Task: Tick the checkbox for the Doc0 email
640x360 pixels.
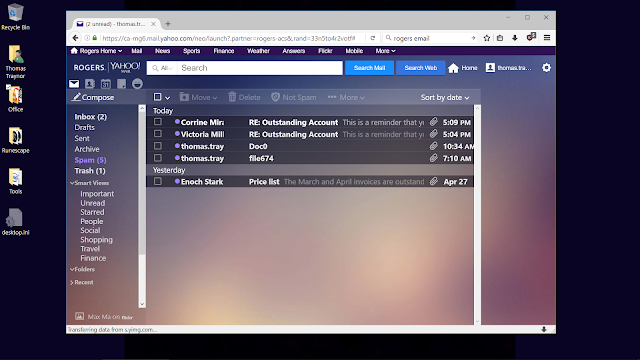Action: 158,146
